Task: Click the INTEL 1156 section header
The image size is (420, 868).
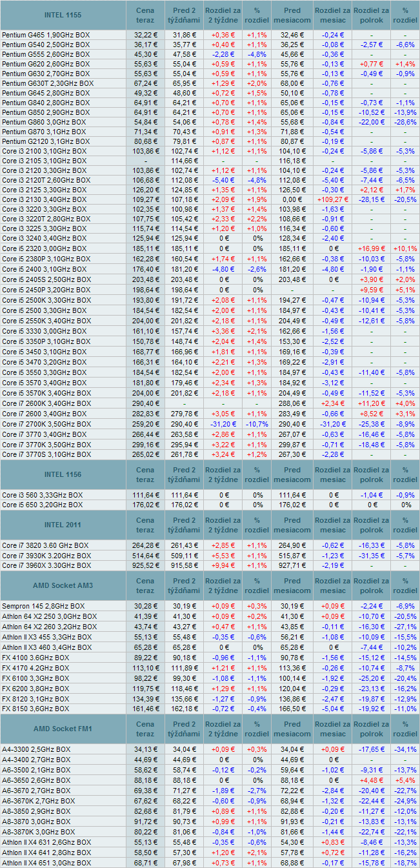Action: tap(63, 474)
